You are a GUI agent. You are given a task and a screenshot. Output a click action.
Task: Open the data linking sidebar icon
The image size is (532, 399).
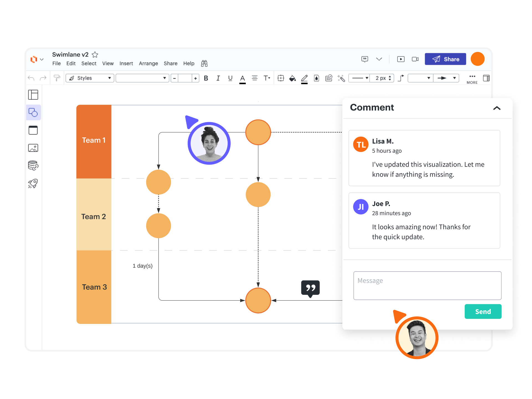(33, 166)
